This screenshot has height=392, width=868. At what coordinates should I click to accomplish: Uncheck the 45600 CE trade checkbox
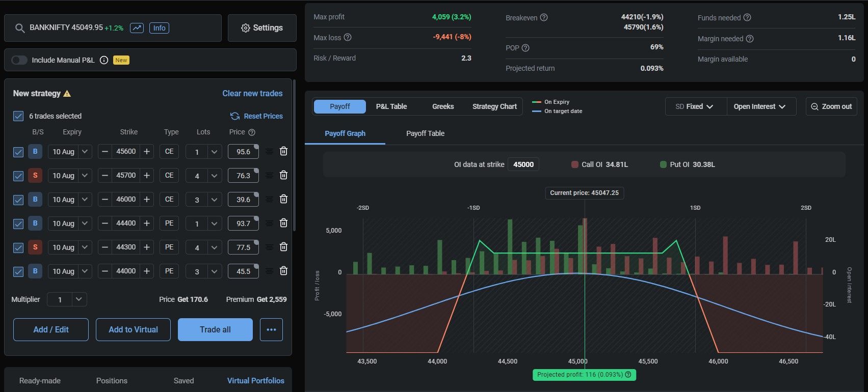coord(18,152)
